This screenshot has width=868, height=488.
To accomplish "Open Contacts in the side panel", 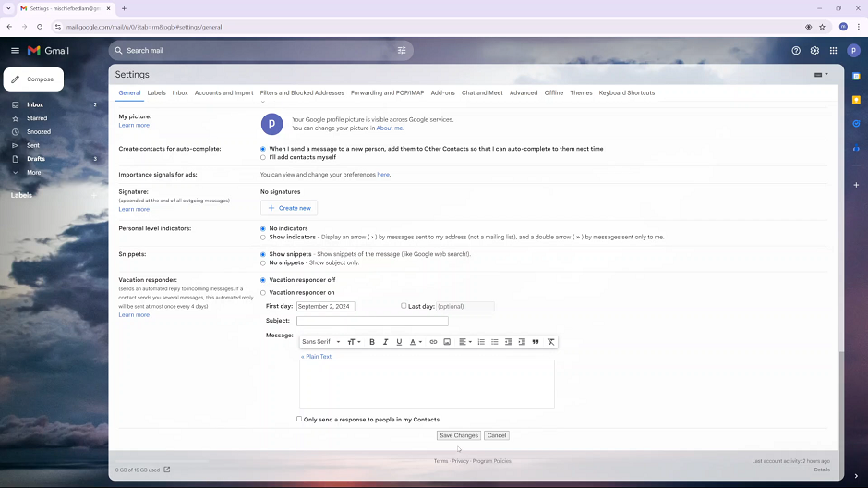I will [x=856, y=148].
